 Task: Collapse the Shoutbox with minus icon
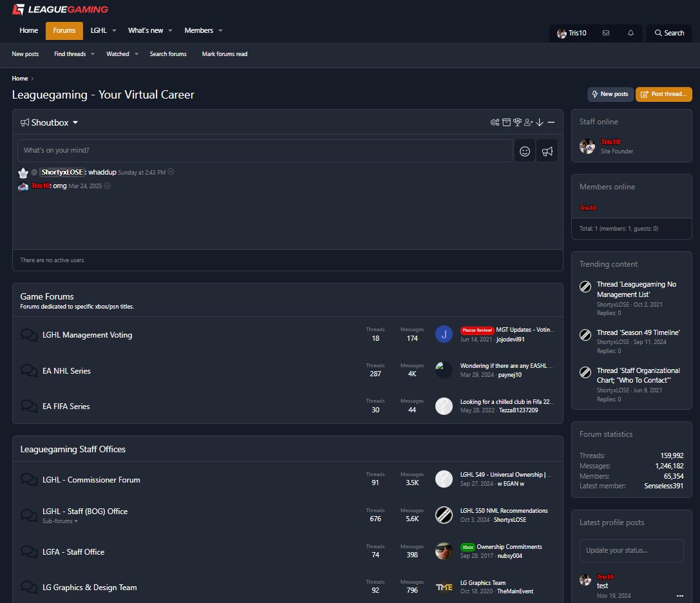(551, 122)
